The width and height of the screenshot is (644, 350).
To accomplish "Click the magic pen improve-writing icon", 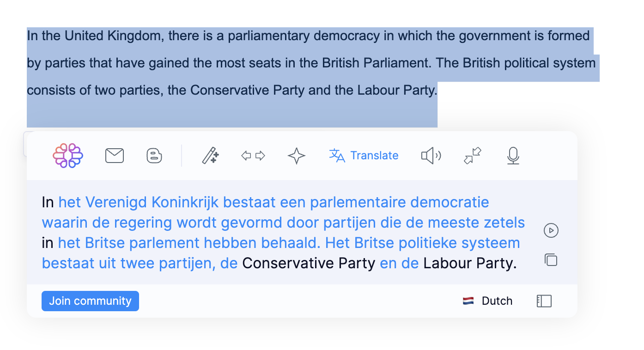I will (210, 156).
